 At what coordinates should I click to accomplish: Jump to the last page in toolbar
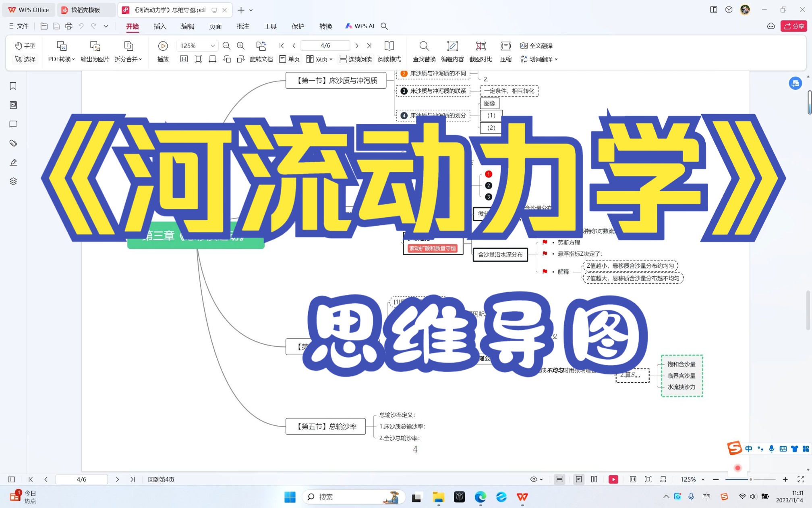369,46
